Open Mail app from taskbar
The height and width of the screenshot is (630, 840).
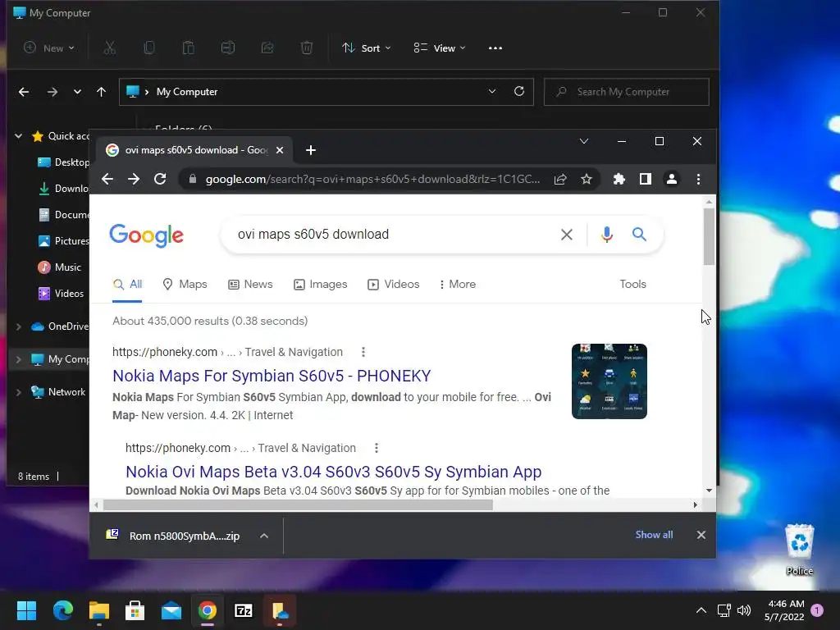pyautogui.click(x=171, y=610)
